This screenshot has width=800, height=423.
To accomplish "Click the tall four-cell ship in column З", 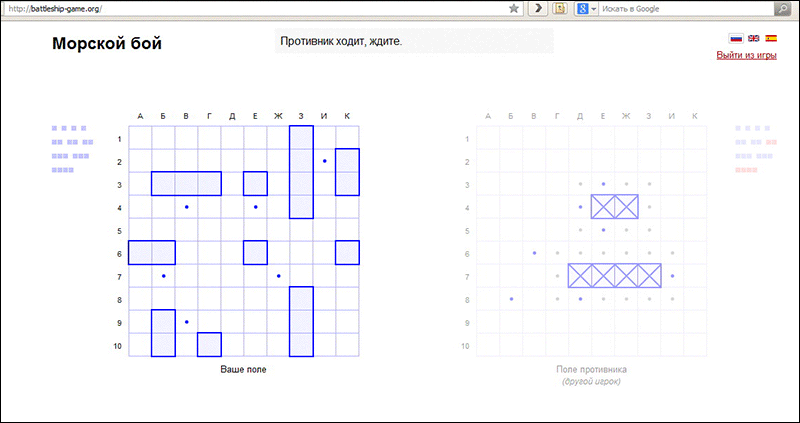I will (x=301, y=172).
